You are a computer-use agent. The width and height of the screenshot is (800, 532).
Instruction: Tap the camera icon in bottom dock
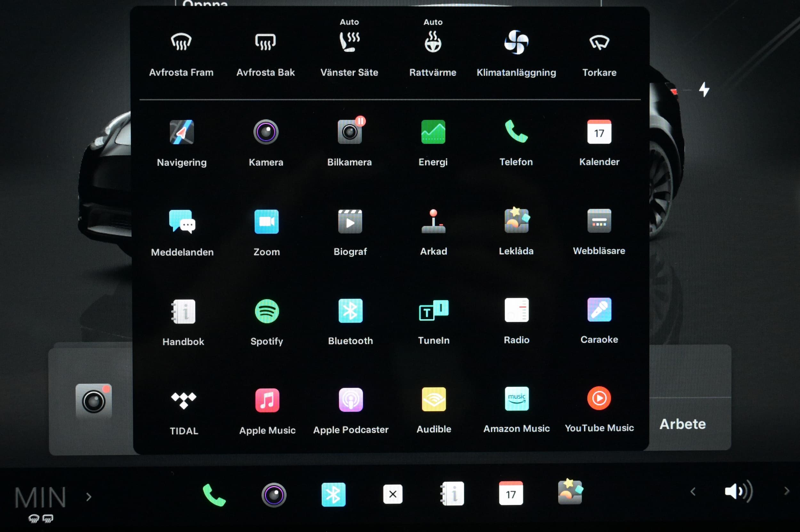point(274,495)
